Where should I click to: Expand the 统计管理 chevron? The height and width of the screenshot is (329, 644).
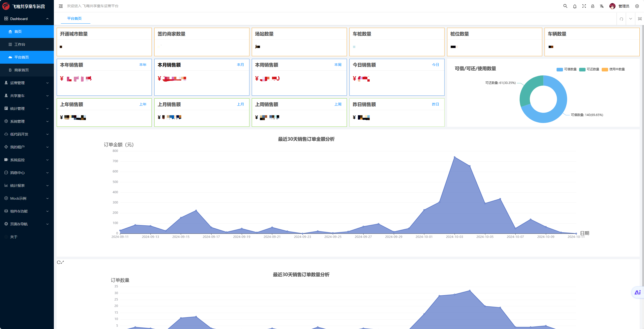tap(47, 109)
